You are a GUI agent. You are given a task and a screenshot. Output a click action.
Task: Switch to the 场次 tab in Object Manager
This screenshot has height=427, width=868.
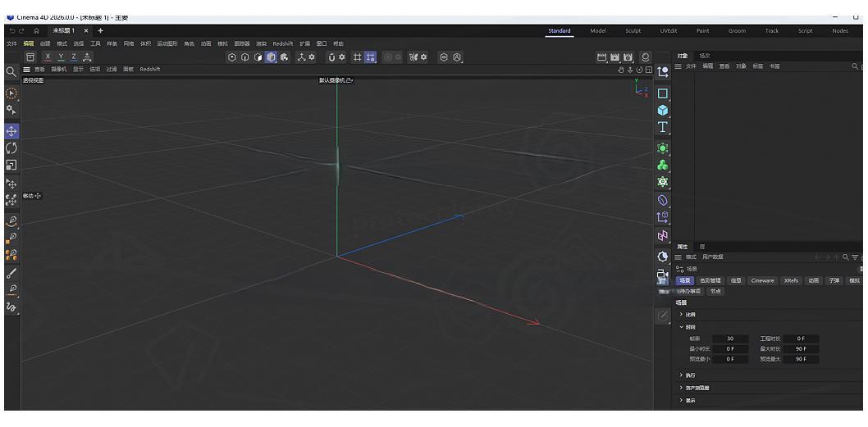tap(705, 56)
